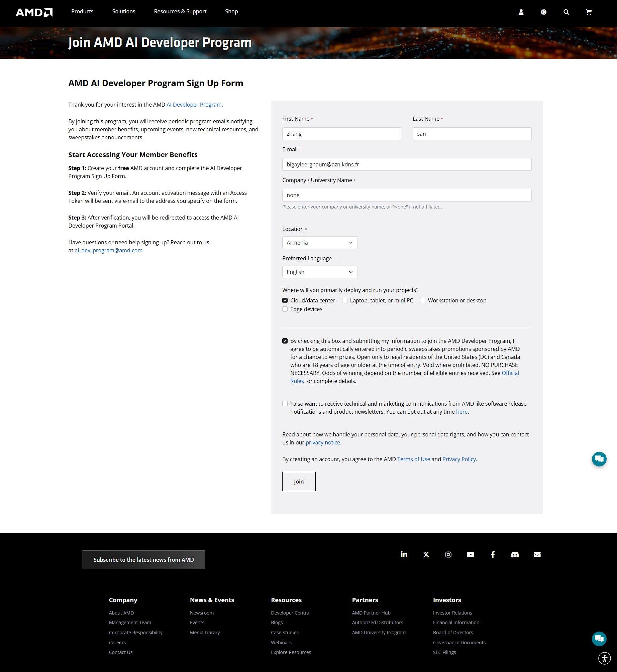617x672 pixels.
Task: Uncheck the sweepstakes agreement checkbox
Action: (285, 341)
